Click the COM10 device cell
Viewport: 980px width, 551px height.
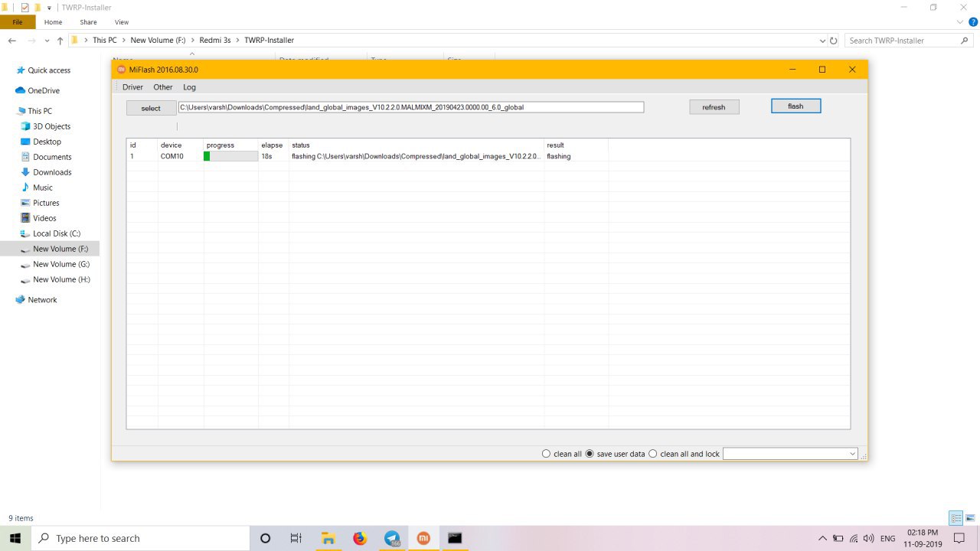pyautogui.click(x=171, y=156)
